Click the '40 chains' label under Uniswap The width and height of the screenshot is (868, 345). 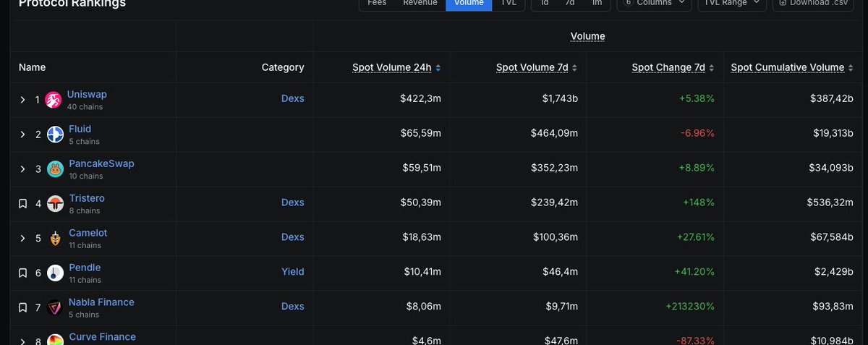tap(85, 107)
